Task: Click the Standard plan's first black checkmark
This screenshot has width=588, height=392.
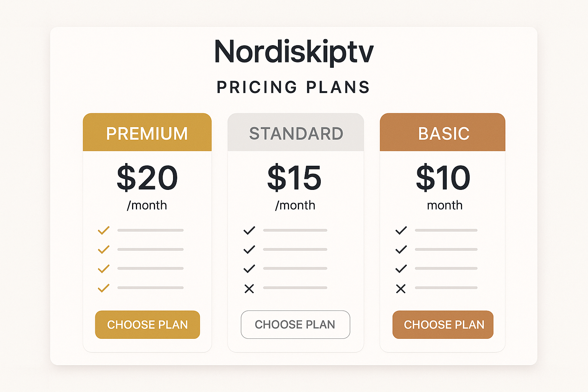Action: coord(249,230)
